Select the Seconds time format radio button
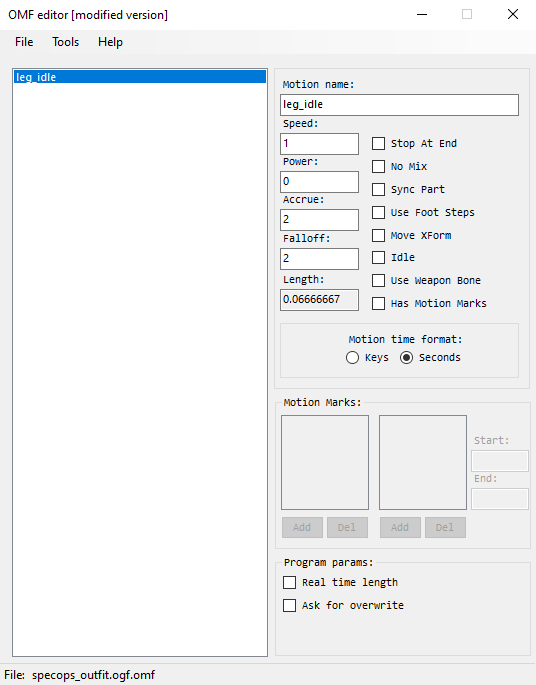Screen dimensions: 536x685 point(406,358)
